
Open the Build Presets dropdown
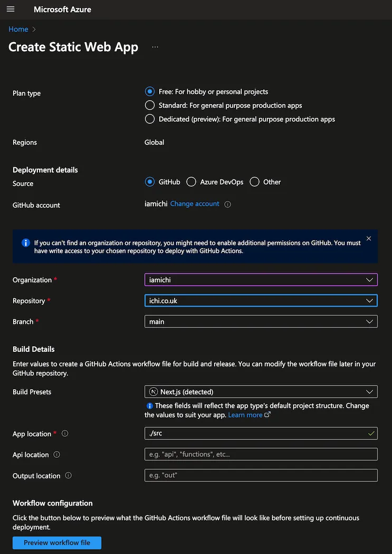point(261,391)
